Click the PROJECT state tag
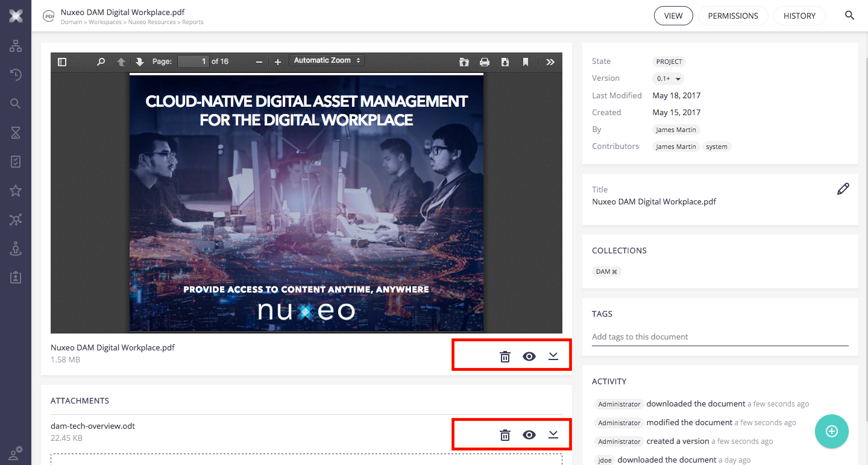The image size is (868, 465). coord(669,62)
